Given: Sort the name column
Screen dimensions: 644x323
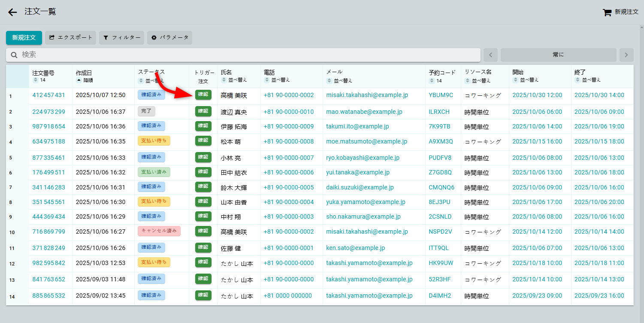Looking at the screenshot, I should [x=224, y=80].
